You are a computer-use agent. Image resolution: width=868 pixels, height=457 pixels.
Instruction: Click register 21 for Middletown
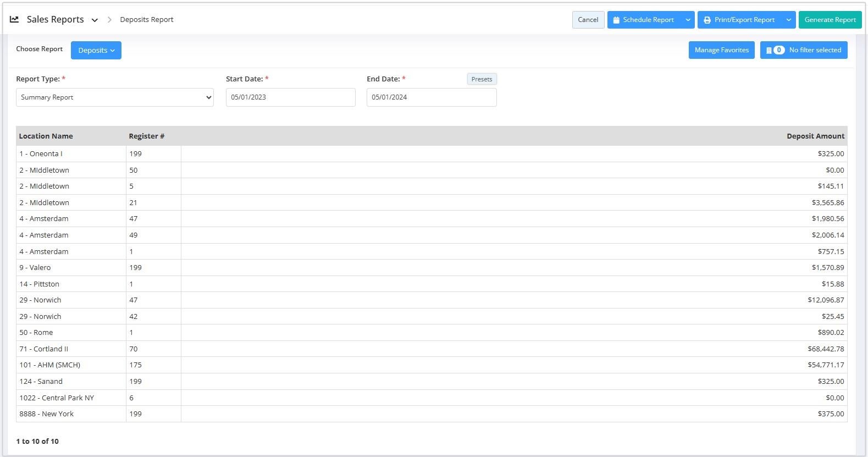tap(154, 202)
